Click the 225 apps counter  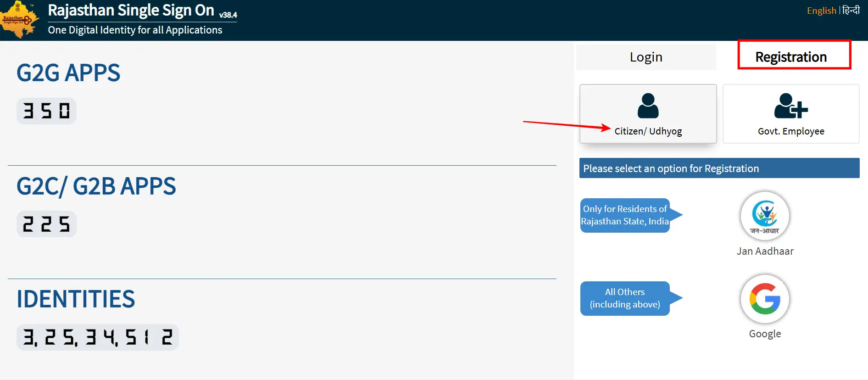tap(46, 224)
